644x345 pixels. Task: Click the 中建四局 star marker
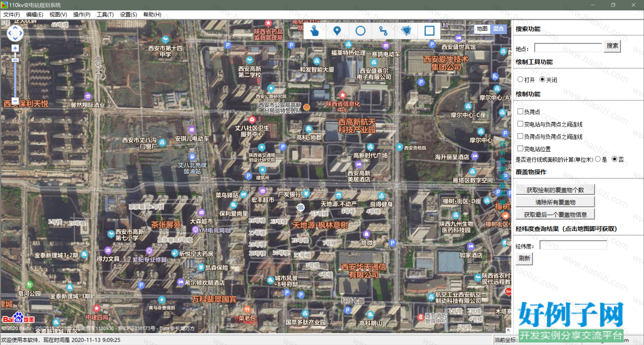[97, 308]
